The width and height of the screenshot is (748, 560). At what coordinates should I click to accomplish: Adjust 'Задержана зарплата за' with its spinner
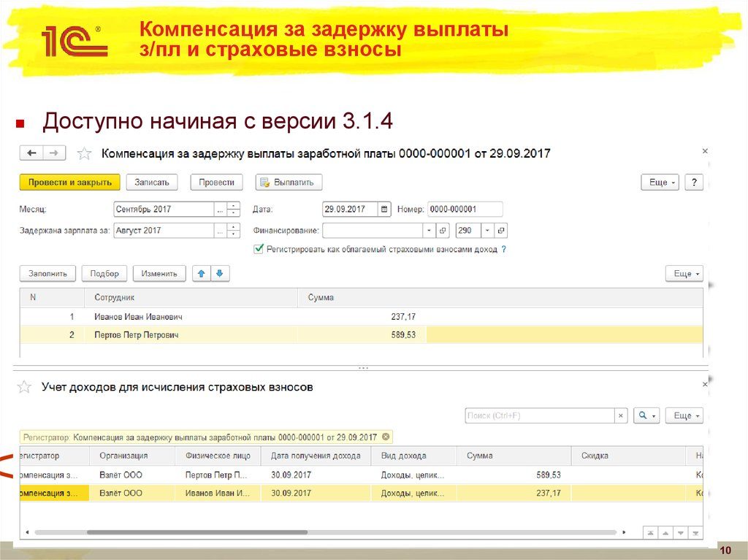point(233,231)
